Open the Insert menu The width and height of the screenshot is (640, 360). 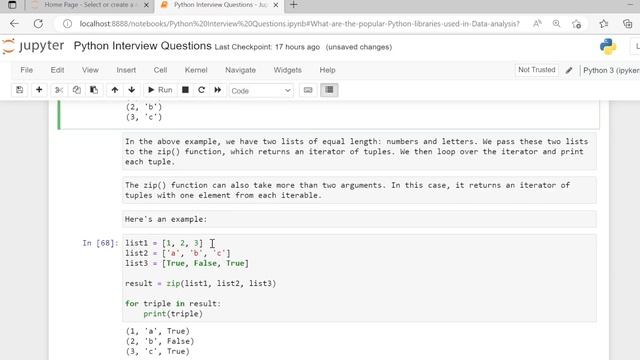coord(126,70)
